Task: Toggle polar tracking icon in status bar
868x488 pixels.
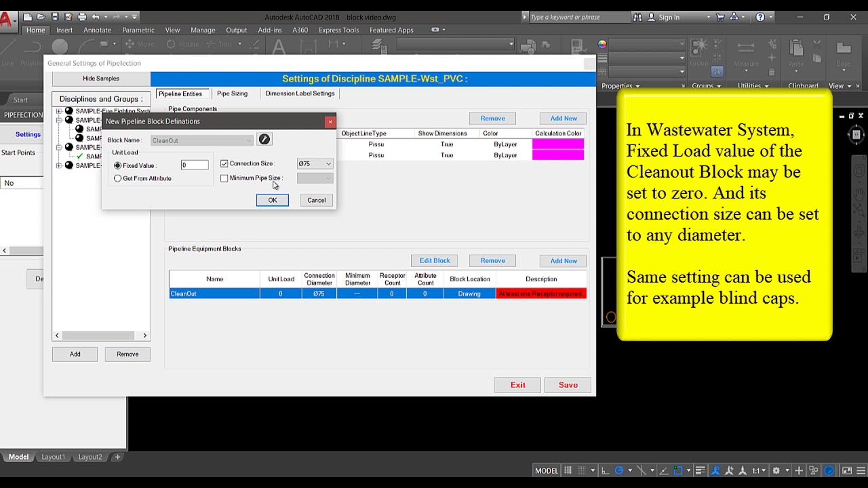Action: [x=619, y=470]
